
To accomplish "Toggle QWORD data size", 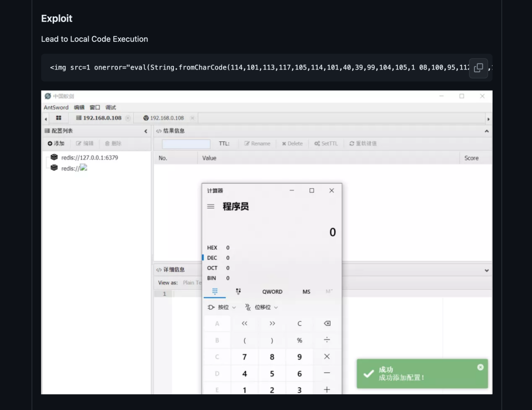I will pos(272,292).
